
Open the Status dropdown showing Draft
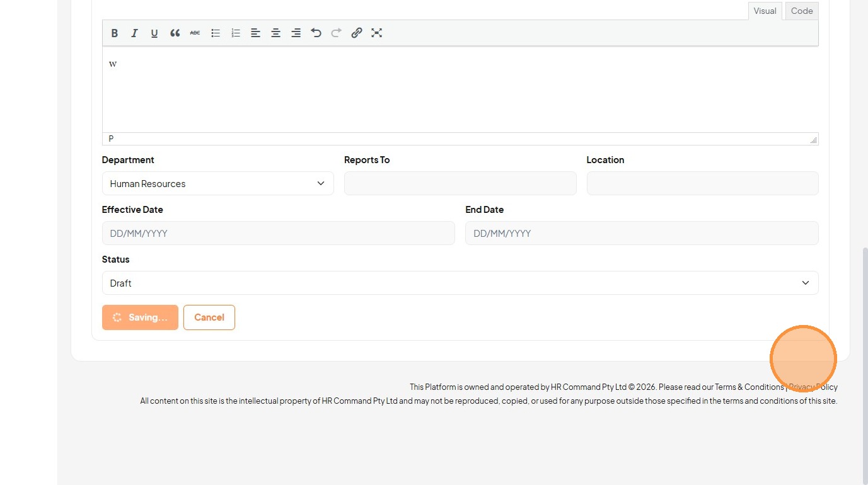point(460,283)
